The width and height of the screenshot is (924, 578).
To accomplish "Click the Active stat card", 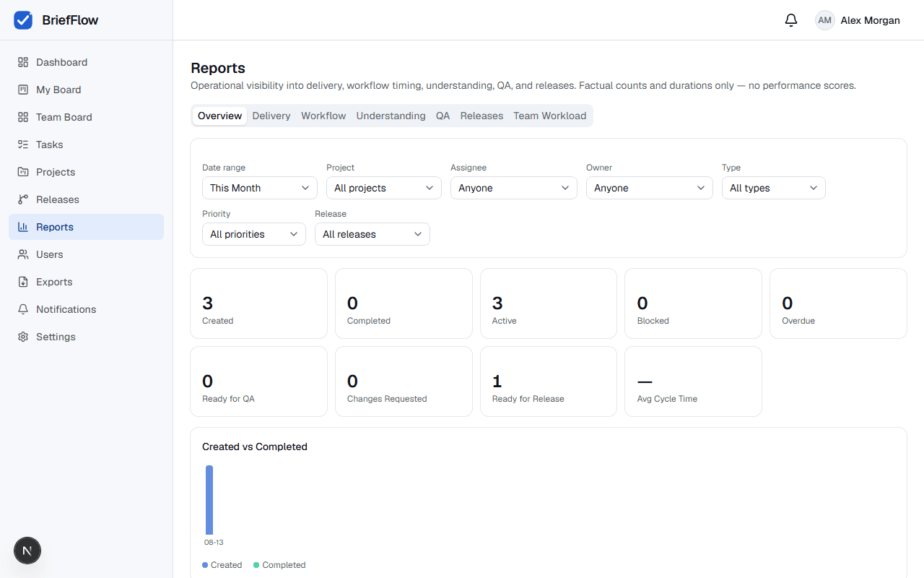I will tap(549, 303).
